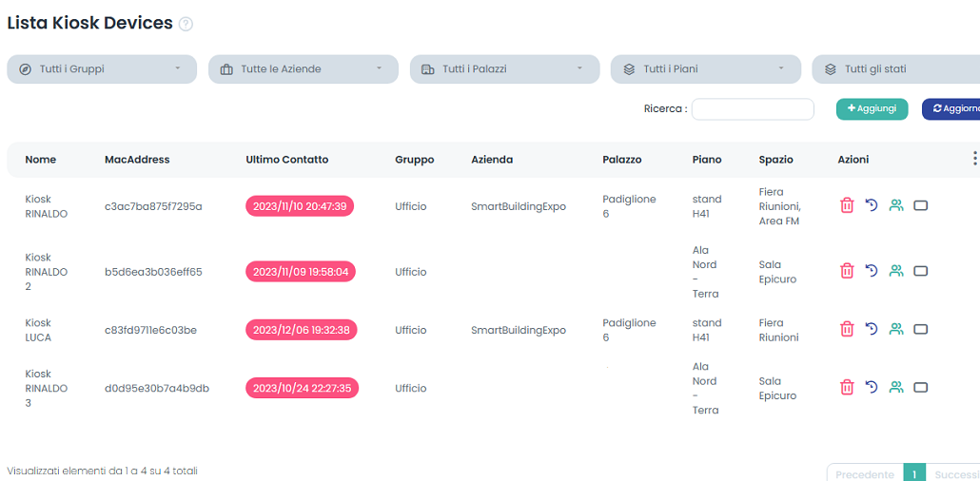
Task: Click restore history icon for Kiosk RINALDO 2
Action: pos(871,271)
